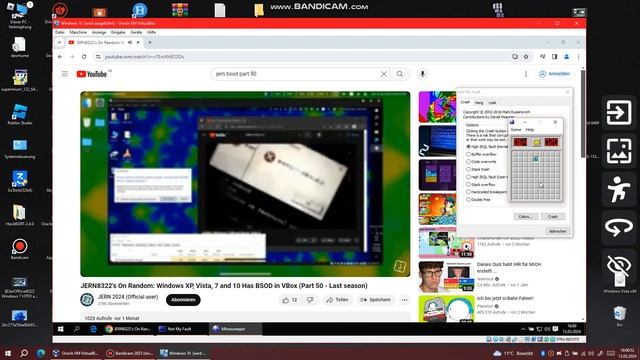The width and height of the screenshot is (640, 360).
Task: Click the Abonnieren subscribe button
Action: point(183,300)
